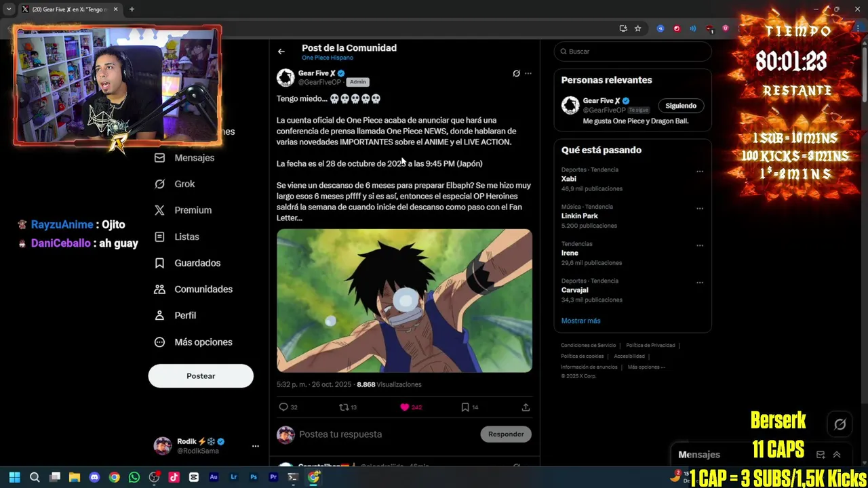The height and width of the screenshot is (488, 868).
Task: Open Accesibilidad footer link
Action: point(629,357)
